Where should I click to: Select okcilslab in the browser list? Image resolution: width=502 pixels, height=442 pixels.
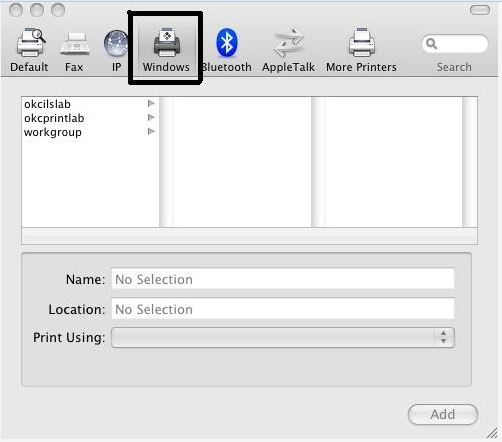47,104
